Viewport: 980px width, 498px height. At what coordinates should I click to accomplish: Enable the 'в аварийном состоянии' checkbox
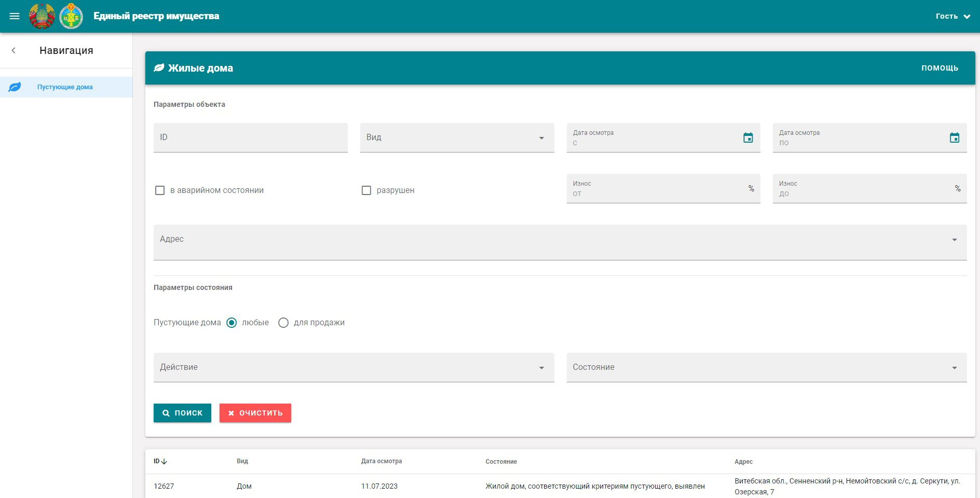160,190
